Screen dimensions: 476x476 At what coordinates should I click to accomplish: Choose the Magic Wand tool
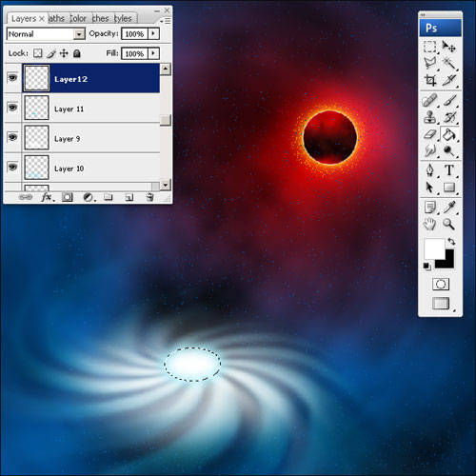point(449,63)
